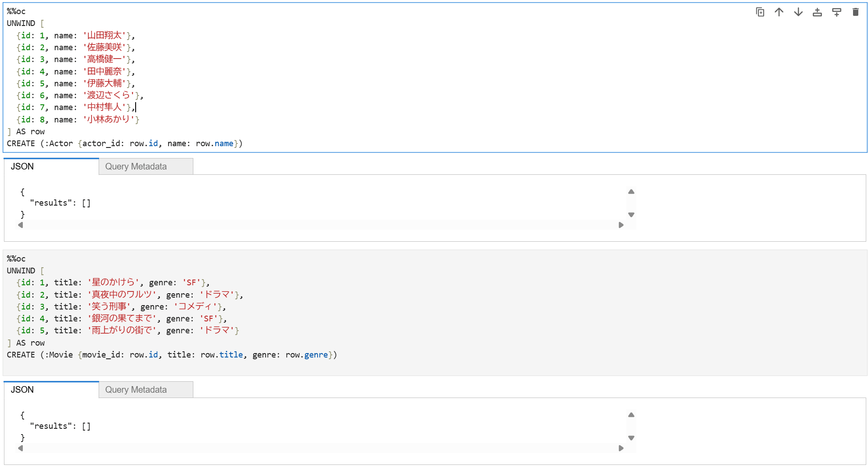Click the down scroll arrow in second JSON output

coord(631,438)
